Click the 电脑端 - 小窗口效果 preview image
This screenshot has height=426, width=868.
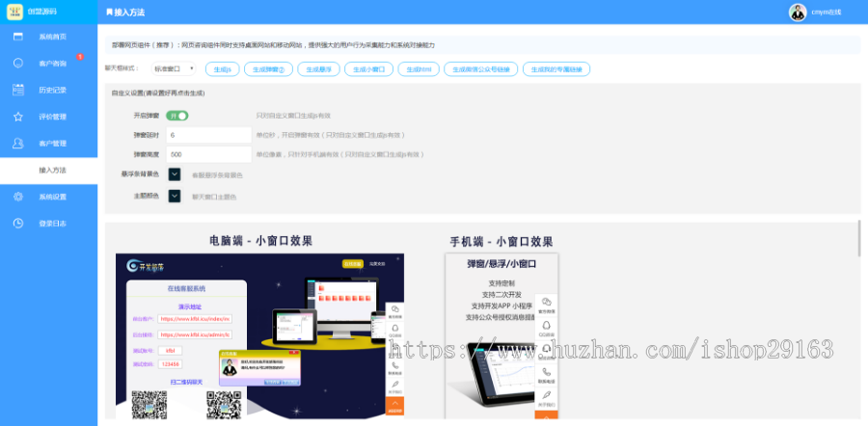[x=259, y=336]
